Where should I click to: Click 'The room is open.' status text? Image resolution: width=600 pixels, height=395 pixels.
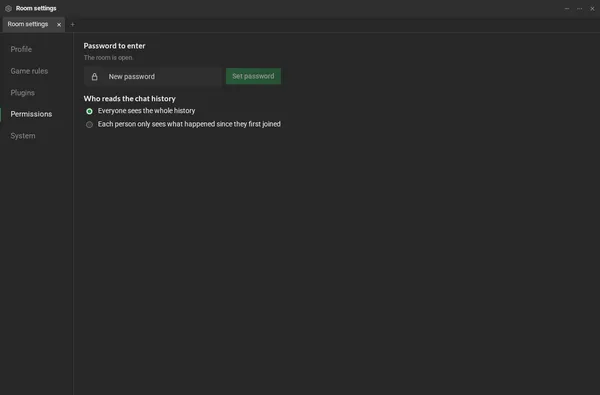(x=108, y=58)
